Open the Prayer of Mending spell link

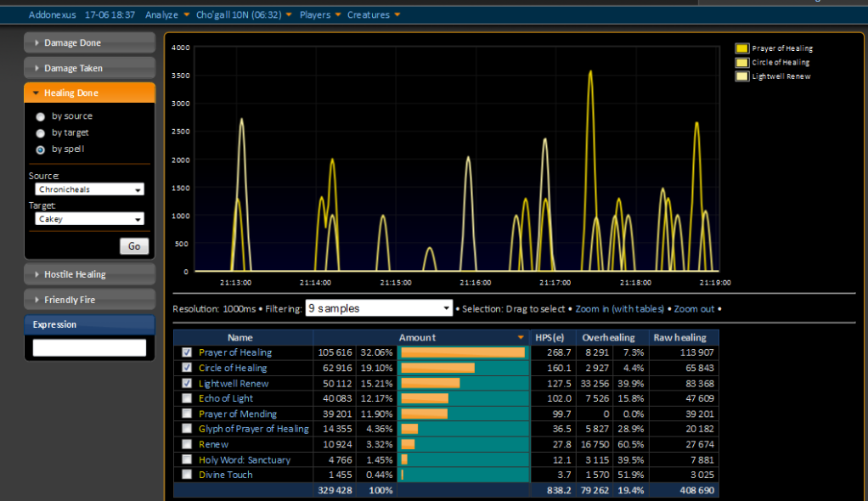(x=238, y=414)
